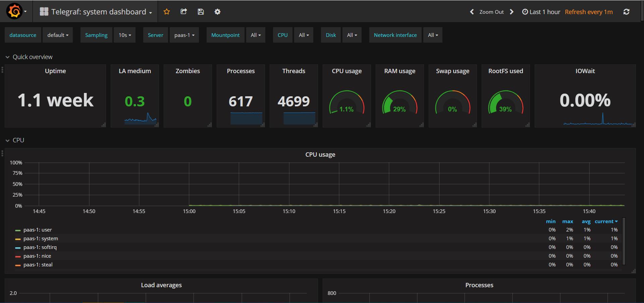Open the Threads panel title menu

(294, 71)
